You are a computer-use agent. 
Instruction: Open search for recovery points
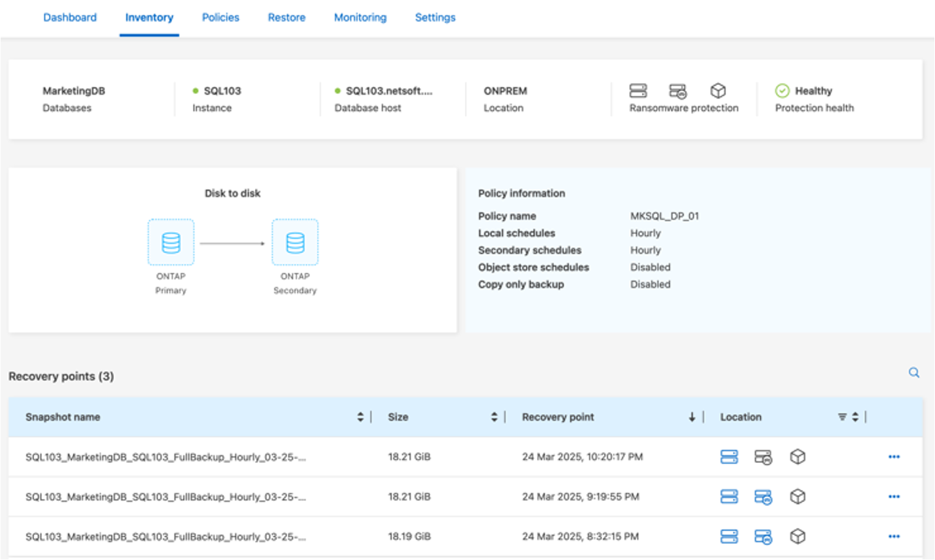coord(914,373)
